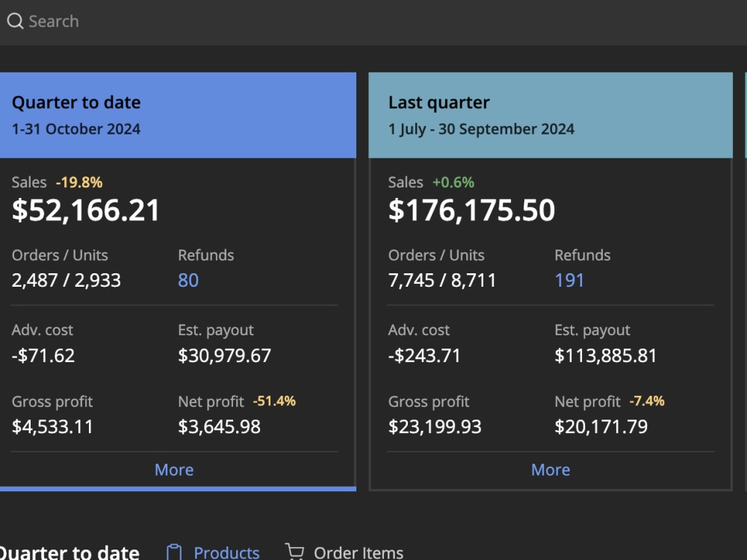This screenshot has width=747, height=560.
Task: Click the +0.6% sales change indicator
Action: coord(453,182)
